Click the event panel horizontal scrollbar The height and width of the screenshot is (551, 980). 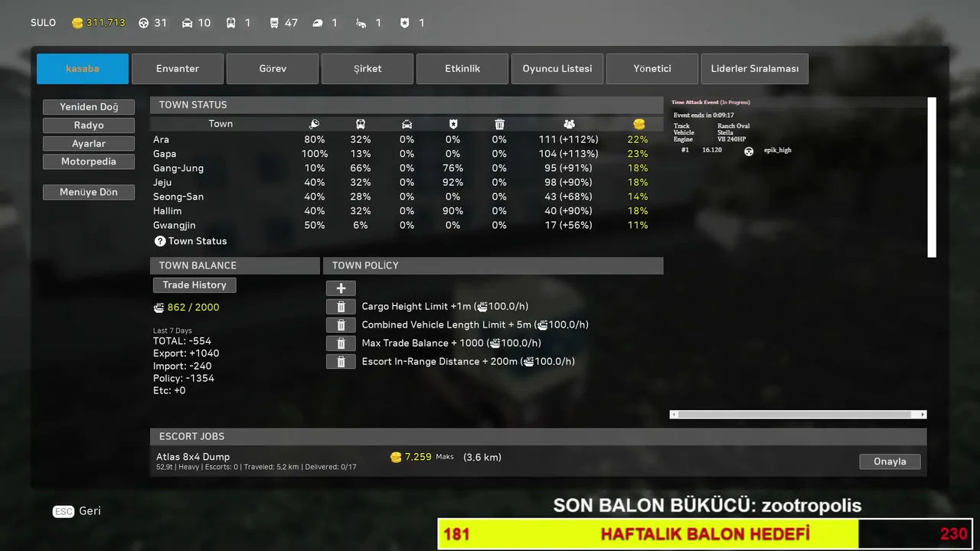[798, 415]
